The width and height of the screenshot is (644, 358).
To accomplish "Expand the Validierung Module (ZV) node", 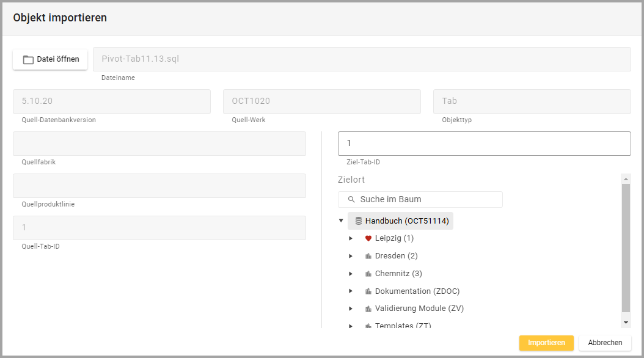I will (351, 309).
